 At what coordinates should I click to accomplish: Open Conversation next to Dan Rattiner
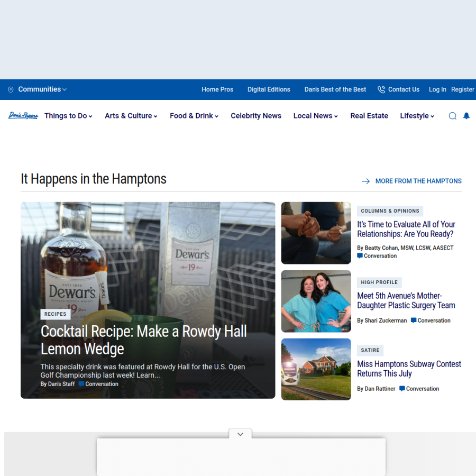(419, 389)
